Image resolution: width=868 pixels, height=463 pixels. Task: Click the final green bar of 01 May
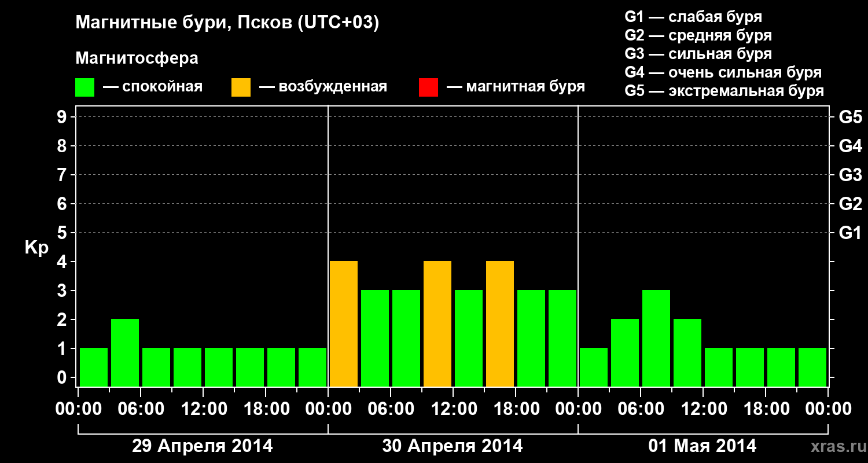tap(812, 367)
